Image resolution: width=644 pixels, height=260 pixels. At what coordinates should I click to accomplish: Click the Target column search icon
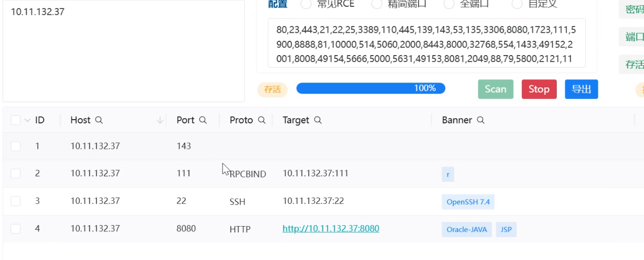click(x=318, y=120)
